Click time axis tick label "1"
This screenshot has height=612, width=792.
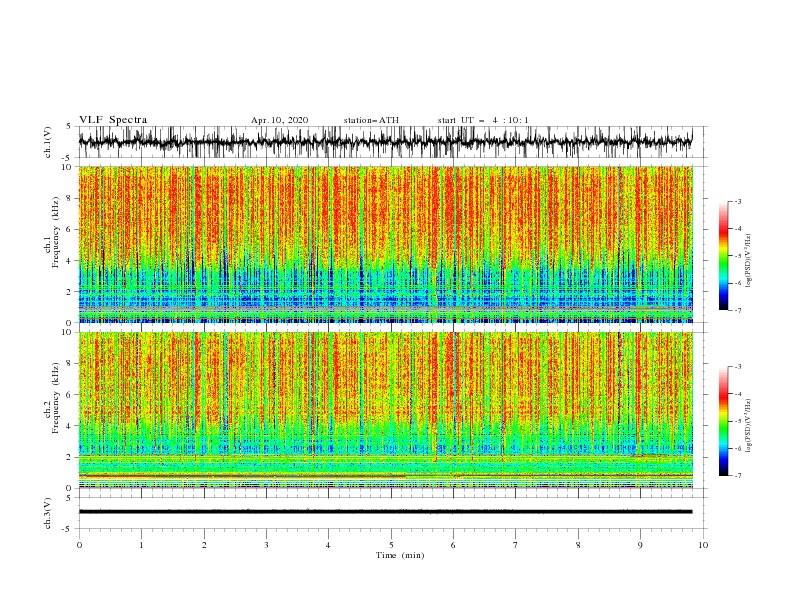[x=141, y=545]
